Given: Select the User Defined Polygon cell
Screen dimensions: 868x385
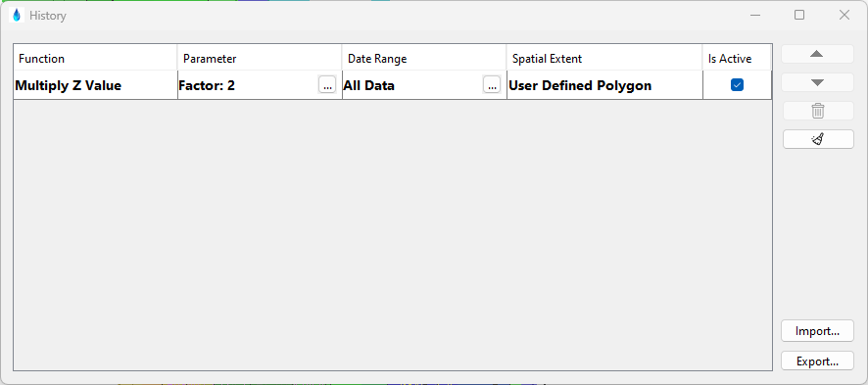Looking at the screenshot, I should (604, 85).
